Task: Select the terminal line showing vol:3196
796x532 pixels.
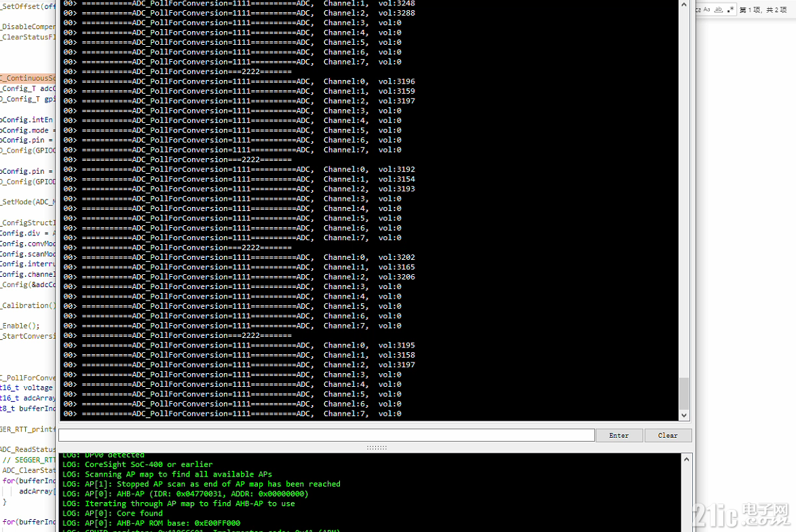Action: click(239, 81)
